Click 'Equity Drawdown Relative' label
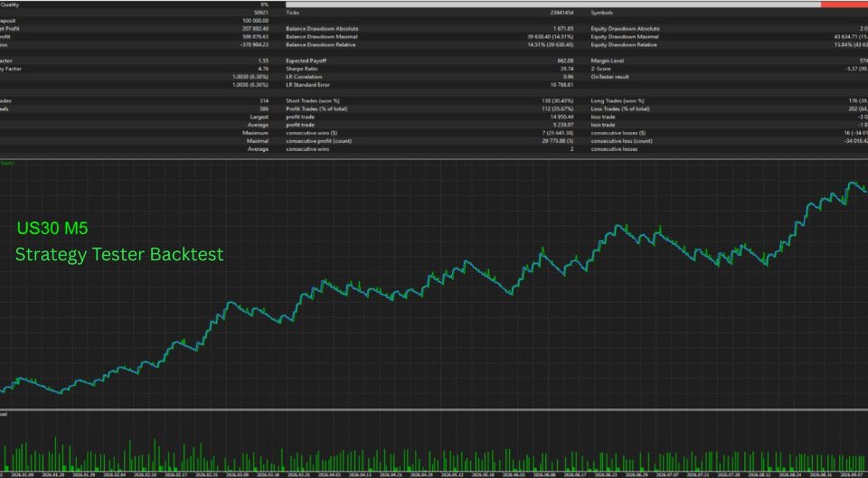This screenshot has width=868, height=478. click(625, 45)
